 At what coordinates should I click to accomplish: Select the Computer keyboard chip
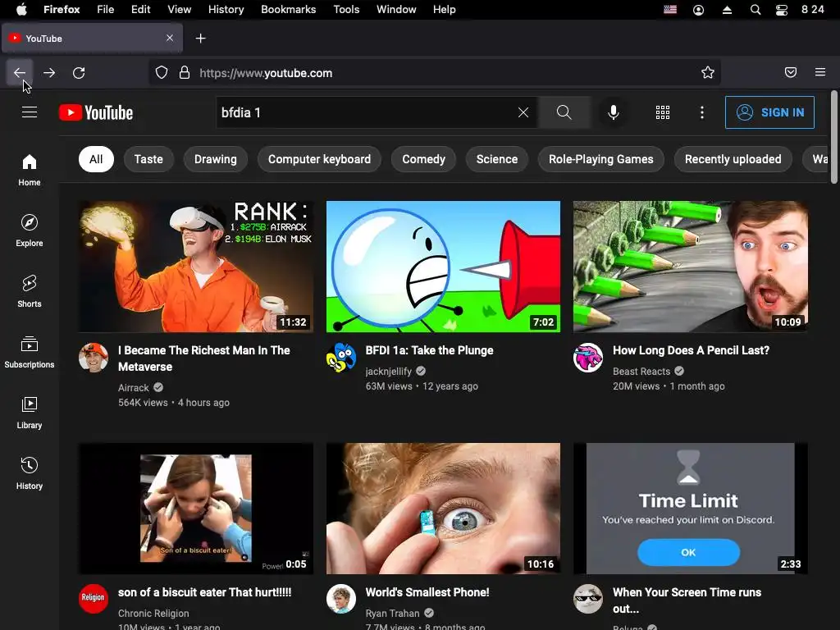pos(319,159)
